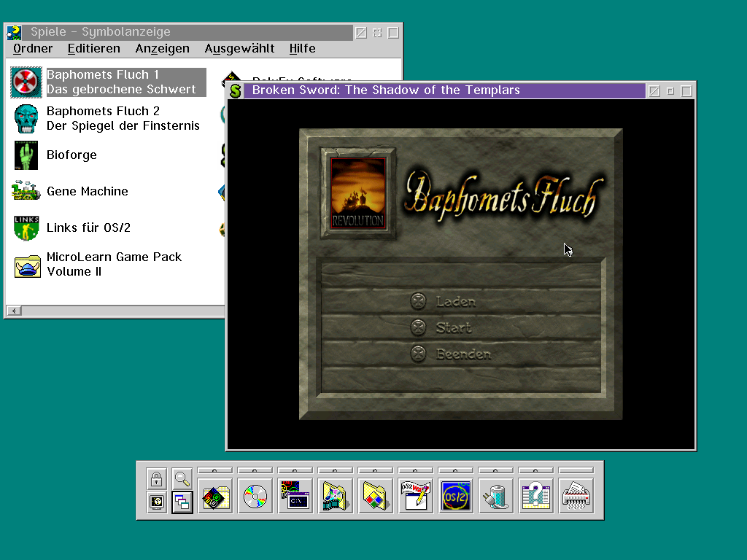Image resolution: width=747 pixels, height=560 pixels.
Task: Open the blue OS/2 system icon
Action: coord(455,496)
